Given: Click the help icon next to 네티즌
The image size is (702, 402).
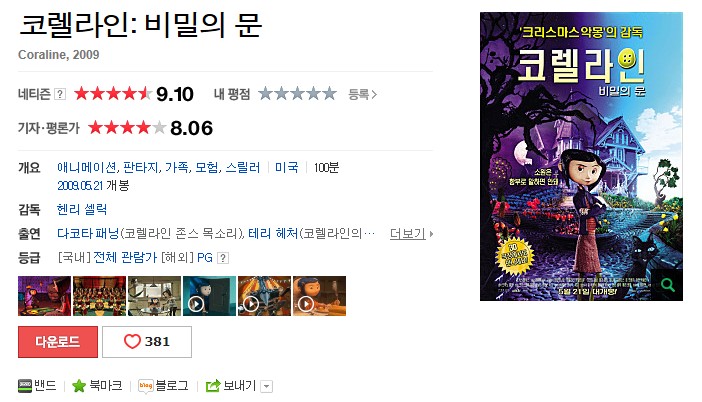Looking at the screenshot, I should pyautogui.click(x=60, y=94).
